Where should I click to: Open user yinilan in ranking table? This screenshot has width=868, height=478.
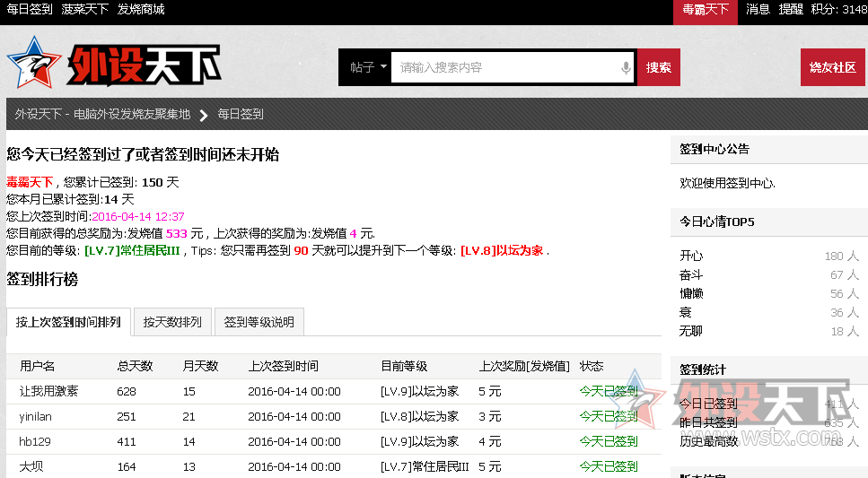point(36,416)
